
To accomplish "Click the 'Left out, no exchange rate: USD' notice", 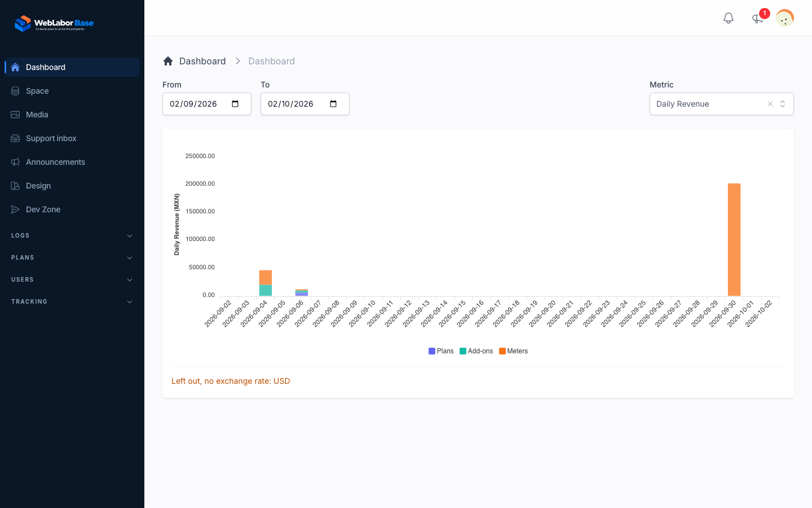I will click(231, 381).
